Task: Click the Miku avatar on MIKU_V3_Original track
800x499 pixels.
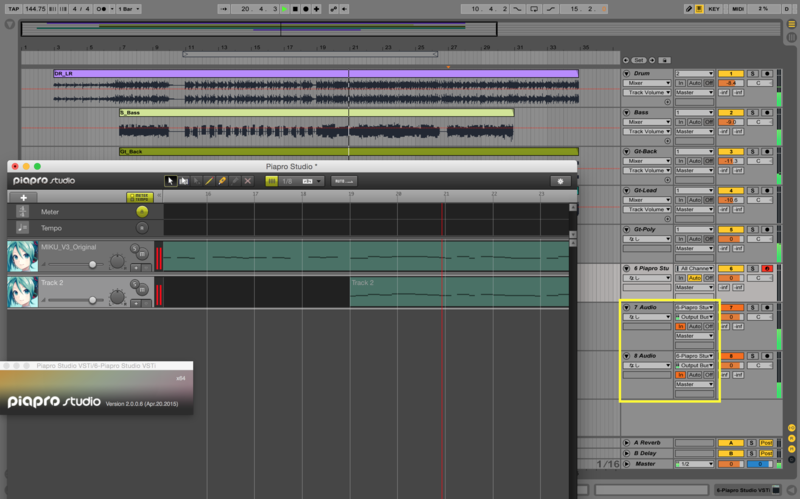Action: (x=22, y=256)
